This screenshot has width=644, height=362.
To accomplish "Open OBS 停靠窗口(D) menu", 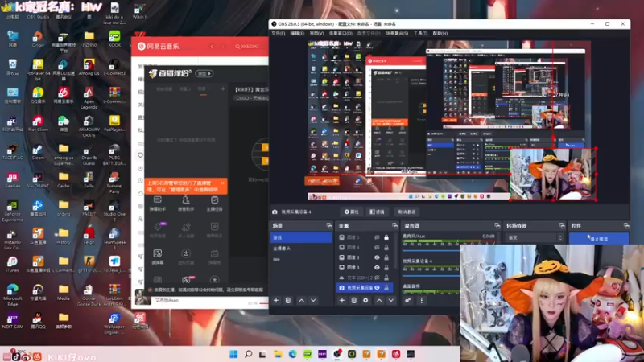I will click(x=341, y=33).
